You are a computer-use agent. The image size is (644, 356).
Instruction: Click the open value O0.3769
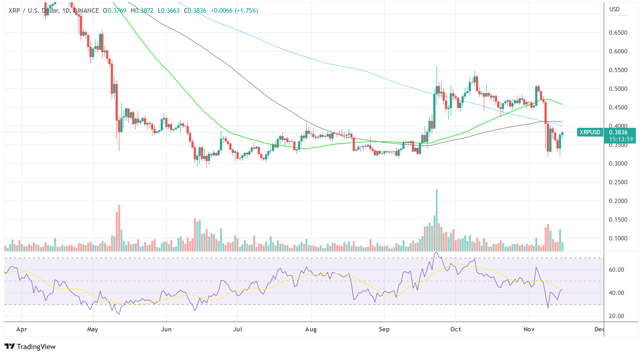click(115, 10)
